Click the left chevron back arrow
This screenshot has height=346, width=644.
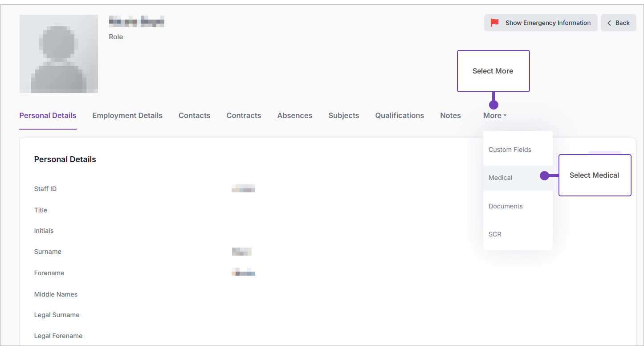tap(609, 23)
